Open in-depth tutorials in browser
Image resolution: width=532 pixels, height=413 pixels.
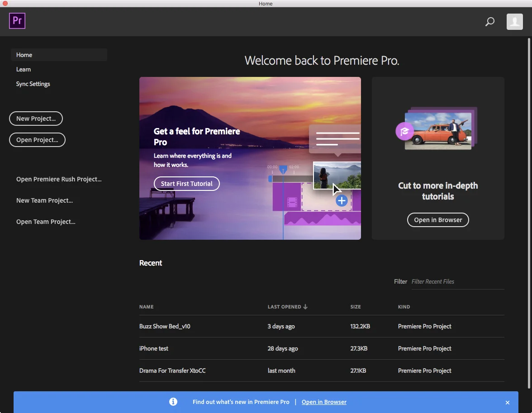pos(437,220)
